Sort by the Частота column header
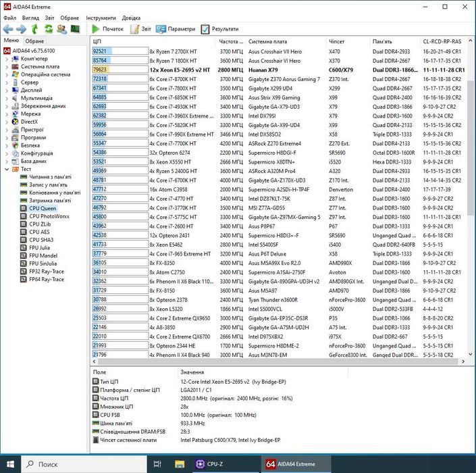Viewport: 476px width, 473px height. pyautogui.click(x=231, y=42)
